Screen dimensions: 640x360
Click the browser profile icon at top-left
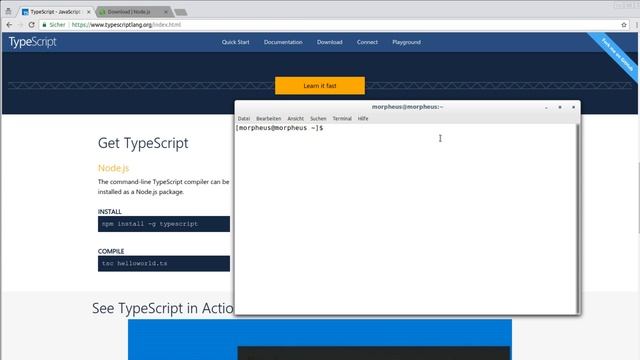(8, 11)
